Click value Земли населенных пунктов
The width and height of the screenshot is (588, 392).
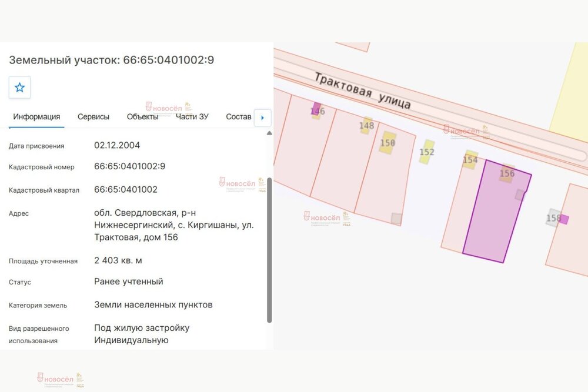[153, 304]
